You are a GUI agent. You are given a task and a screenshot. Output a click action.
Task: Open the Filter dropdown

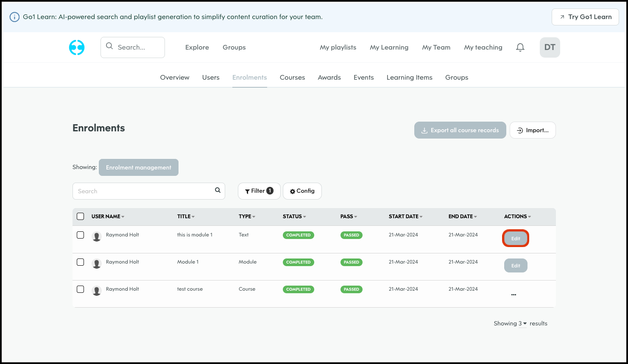(x=259, y=191)
